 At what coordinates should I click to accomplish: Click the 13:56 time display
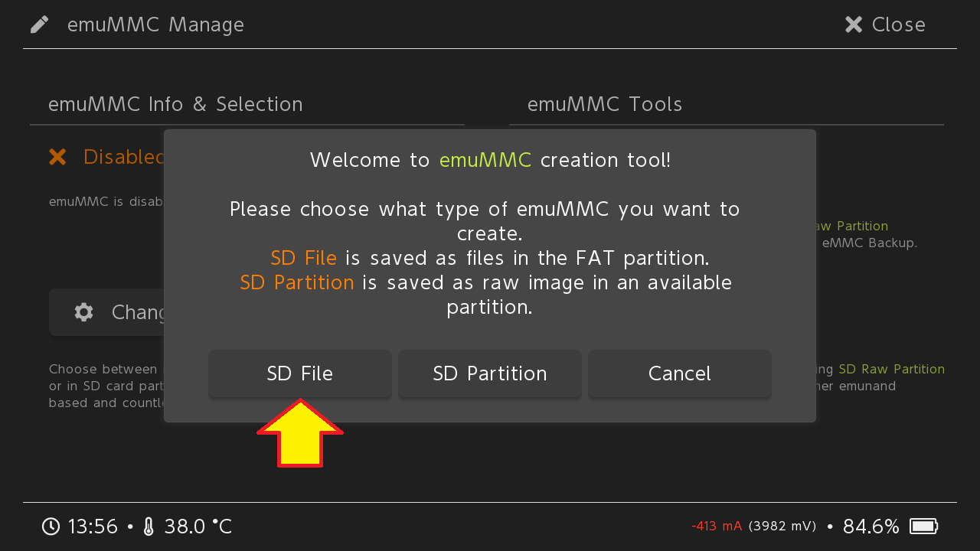pyautogui.click(x=93, y=527)
